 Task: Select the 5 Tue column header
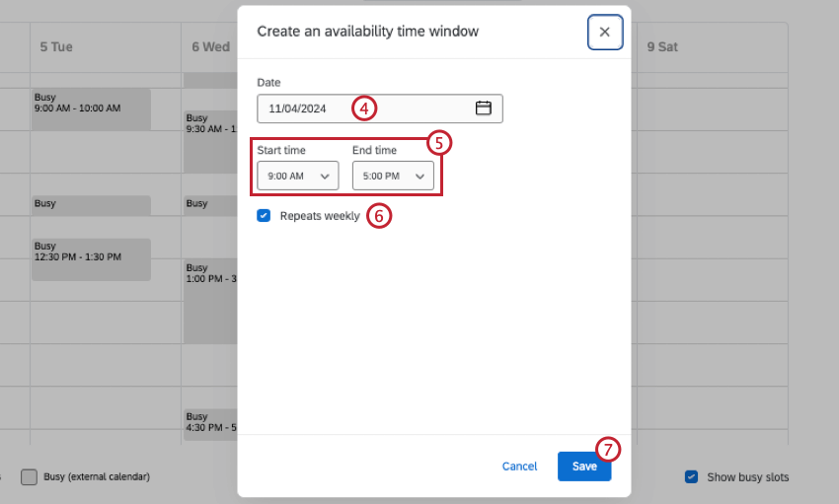click(x=57, y=46)
